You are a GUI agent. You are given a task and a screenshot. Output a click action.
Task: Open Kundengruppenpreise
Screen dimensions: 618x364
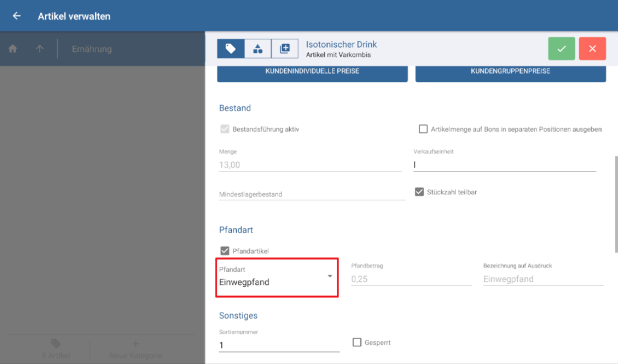[x=511, y=71]
